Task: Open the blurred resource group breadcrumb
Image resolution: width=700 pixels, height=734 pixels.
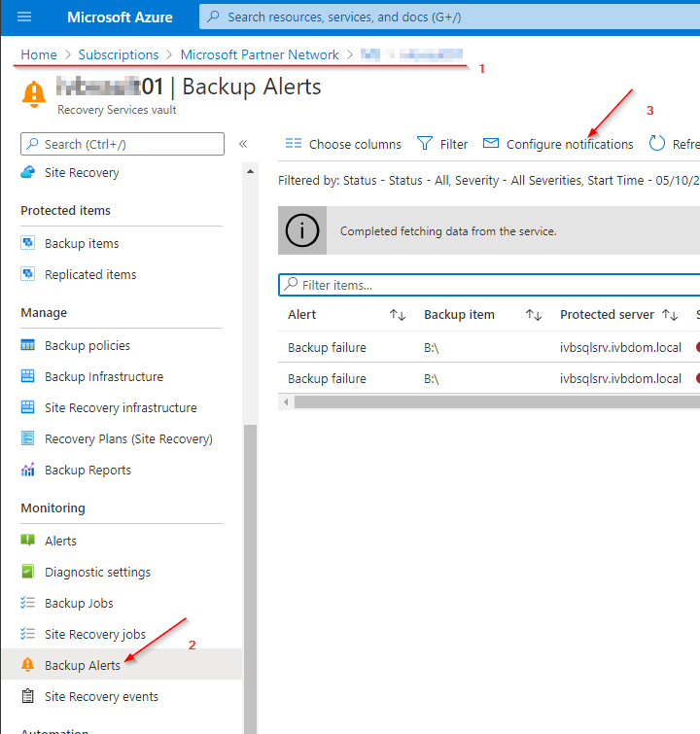Action: [x=411, y=54]
